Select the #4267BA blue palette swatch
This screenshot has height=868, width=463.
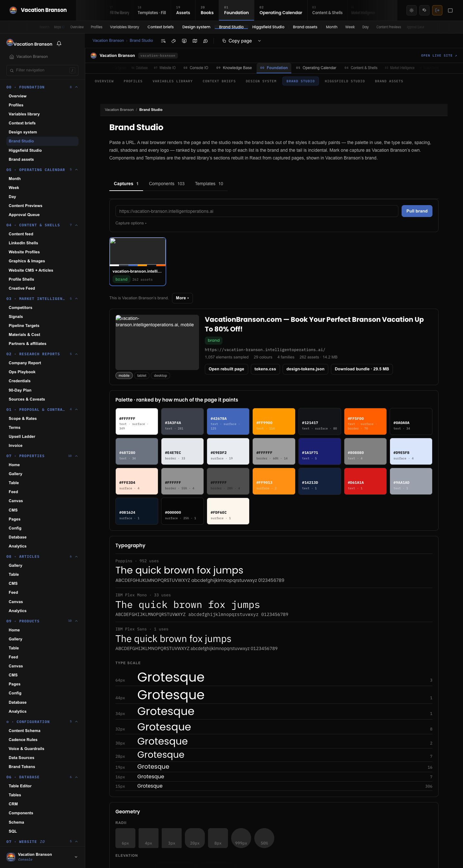228,421
